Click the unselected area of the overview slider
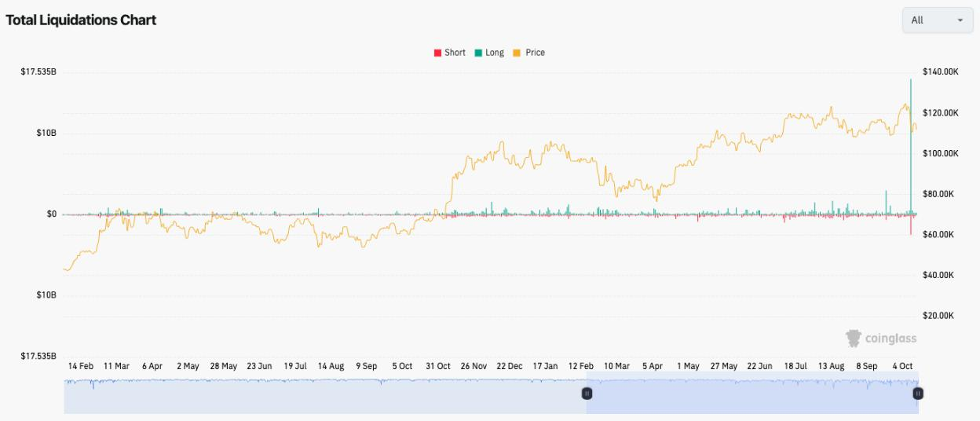980x421 pixels. (x=325, y=393)
